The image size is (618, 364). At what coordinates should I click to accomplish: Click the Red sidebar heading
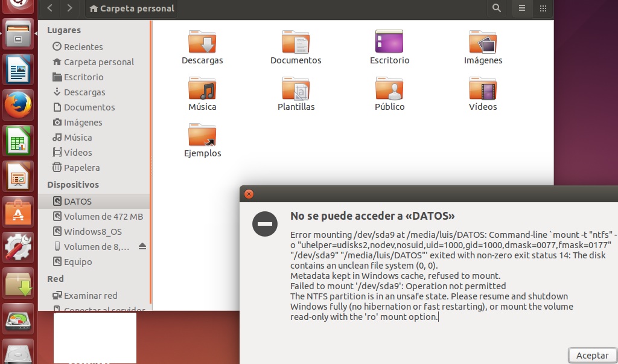tap(55, 279)
